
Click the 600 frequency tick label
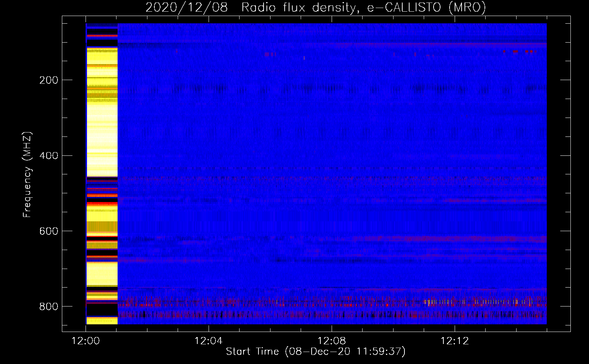(49, 232)
